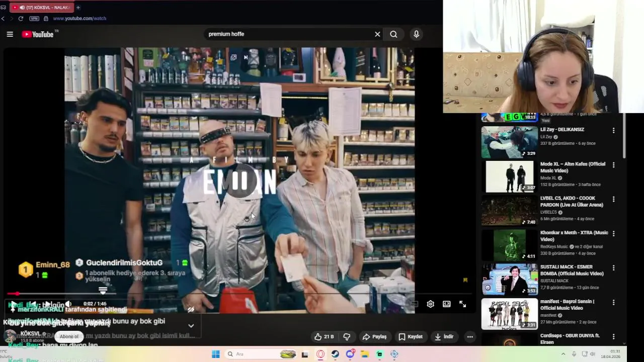Image resolution: width=644 pixels, height=362 pixels.
Task: Open LVBEL C5 COOOK PARDON thumbnail
Action: click(509, 210)
